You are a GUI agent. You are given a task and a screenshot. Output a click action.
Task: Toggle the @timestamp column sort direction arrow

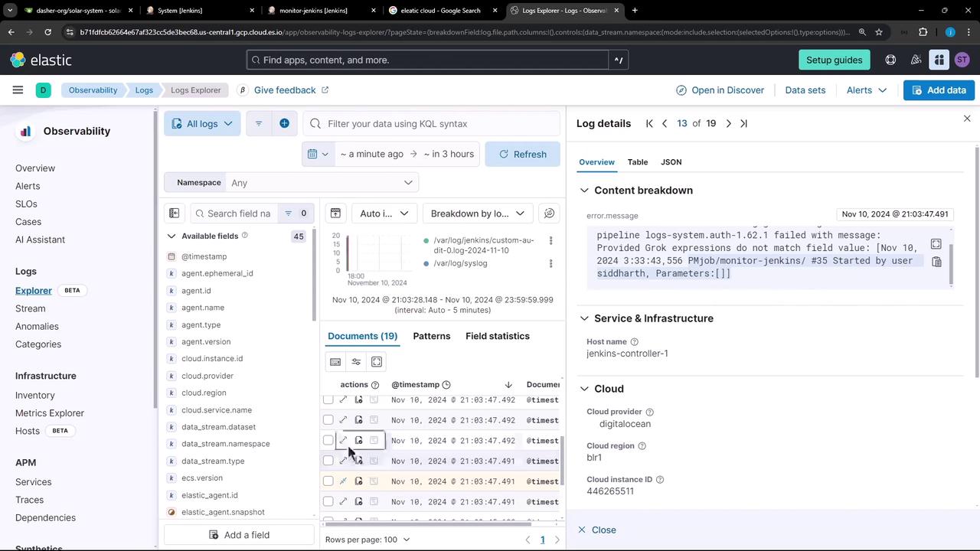(x=508, y=384)
